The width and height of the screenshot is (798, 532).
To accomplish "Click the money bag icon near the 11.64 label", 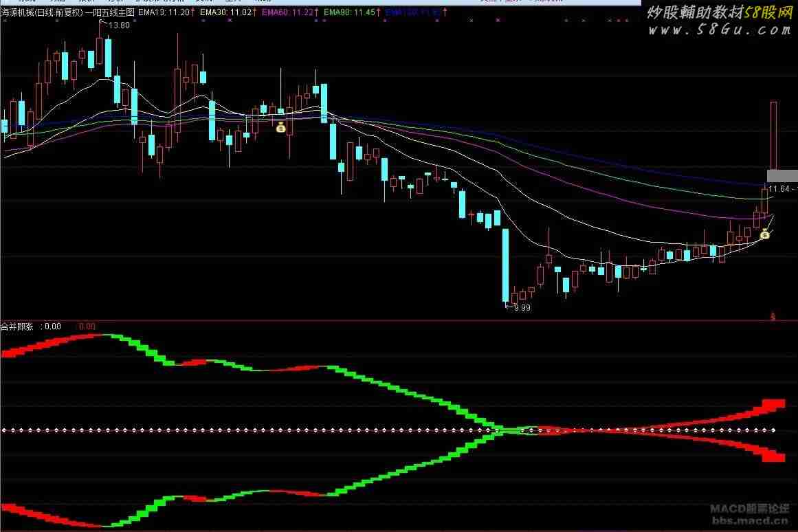I will click(764, 234).
